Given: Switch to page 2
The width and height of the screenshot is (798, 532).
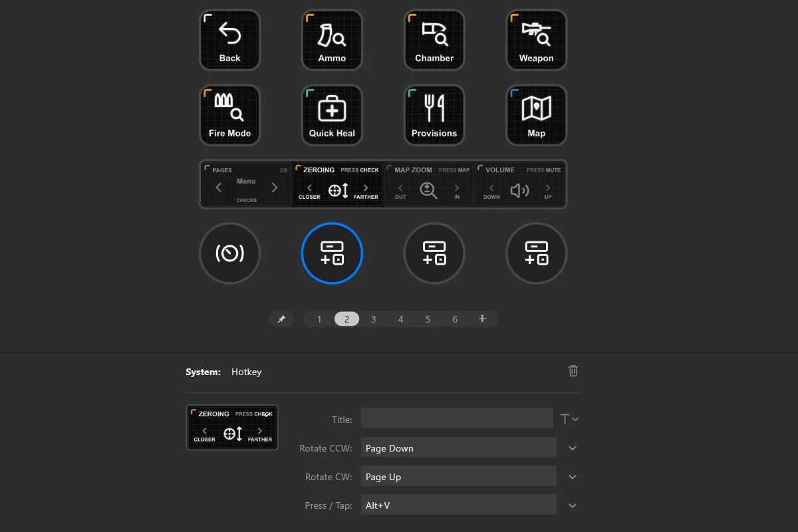Looking at the screenshot, I should tap(346, 319).
